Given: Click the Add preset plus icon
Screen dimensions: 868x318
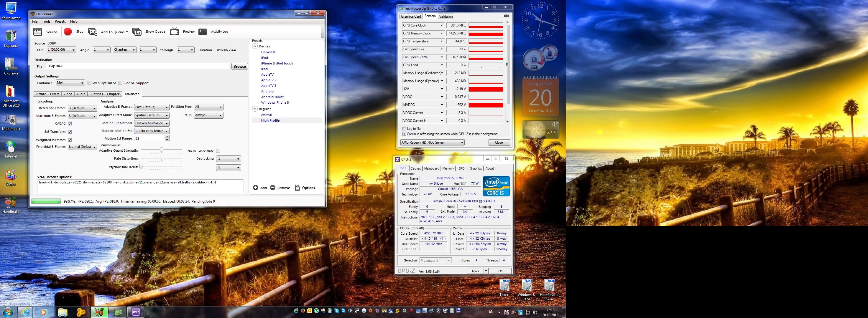Looking at the screenshot, I should [x=256, y=188].
